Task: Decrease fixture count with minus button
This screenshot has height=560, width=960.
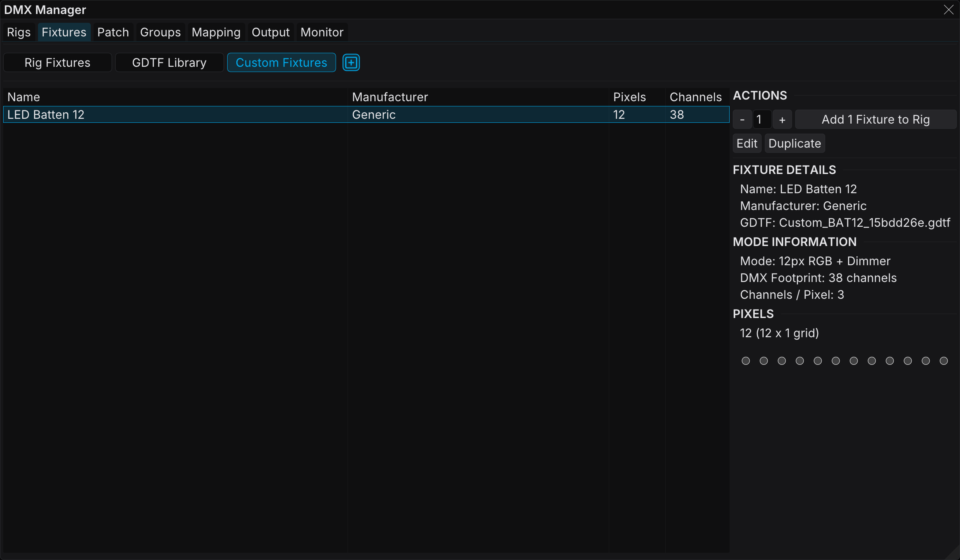Action: pos(742,120)
